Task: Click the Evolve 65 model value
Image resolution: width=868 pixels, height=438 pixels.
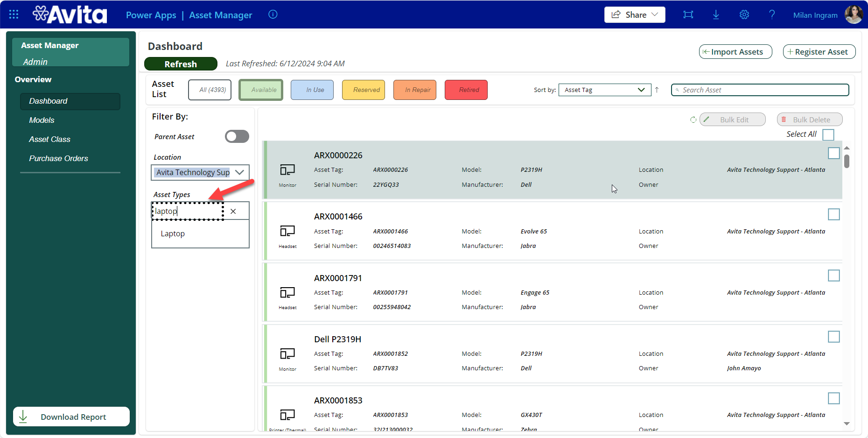Action: [x=534, y=231]
